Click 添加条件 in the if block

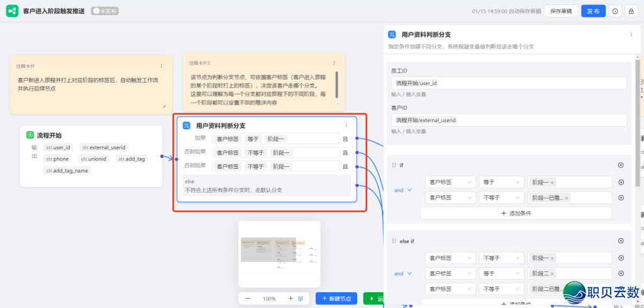(516, 214)
